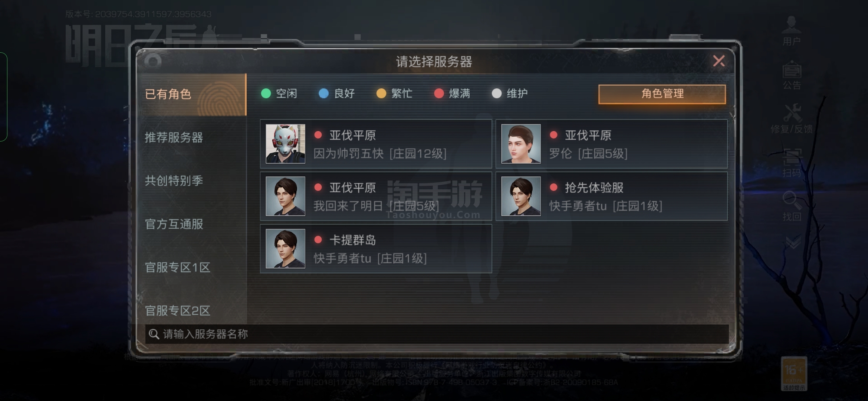Select fox-mask character avatar thumbnail
The width and height of the screenshot is (868, 401).
tap(285, 144)
